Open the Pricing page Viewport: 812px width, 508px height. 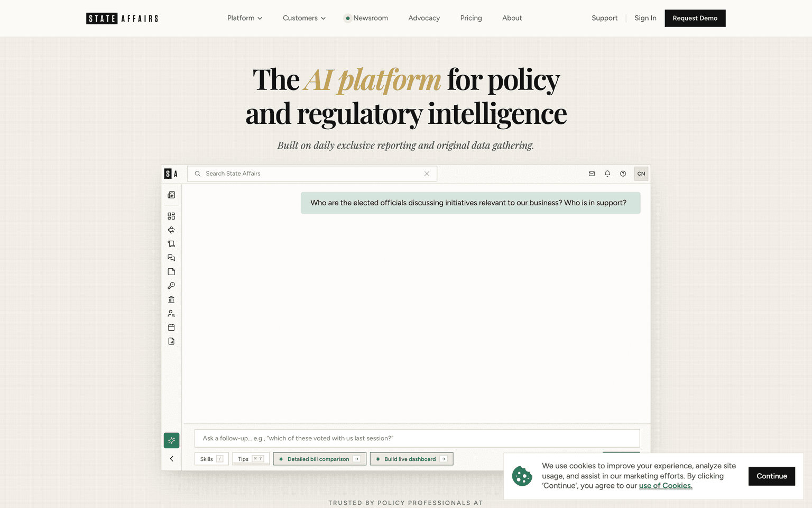[471, 18]
